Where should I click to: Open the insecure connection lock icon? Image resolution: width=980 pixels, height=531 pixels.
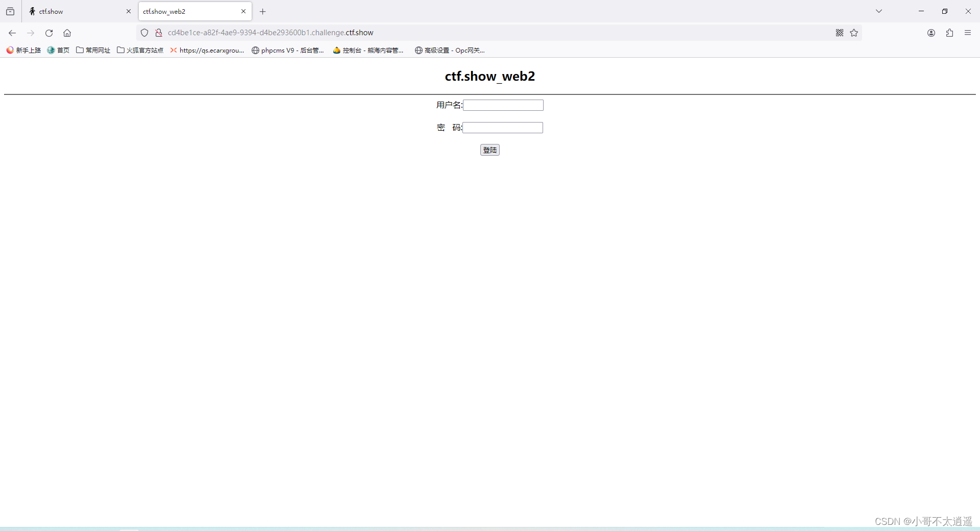(159, 33)
